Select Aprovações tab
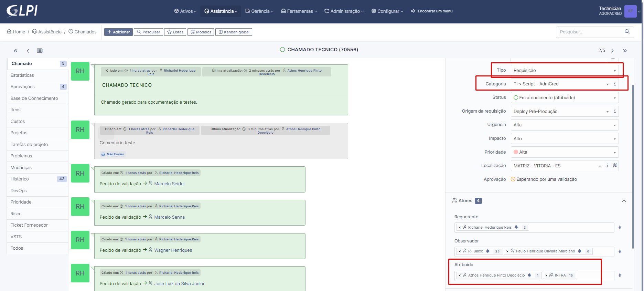The height and width of the screenshot is (291, 644). pos(37,87)
